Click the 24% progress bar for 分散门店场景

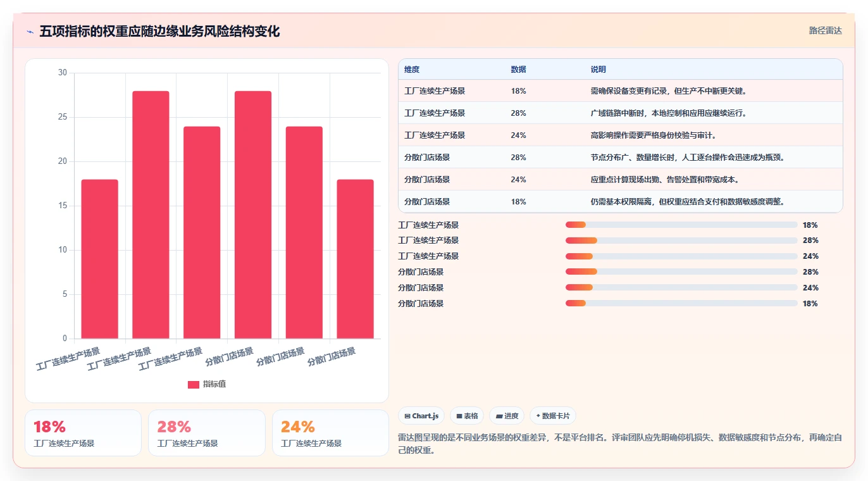[681, 288]
